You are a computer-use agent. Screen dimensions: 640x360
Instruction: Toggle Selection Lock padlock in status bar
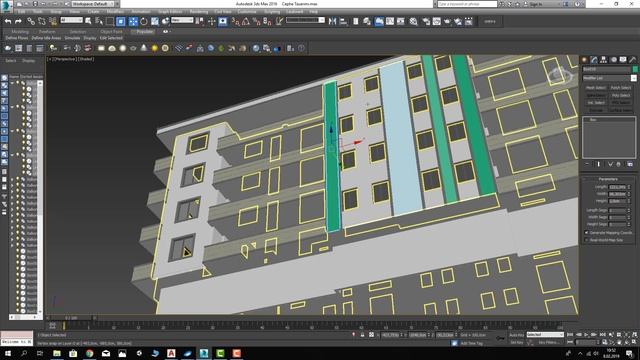tap(362, 335)
